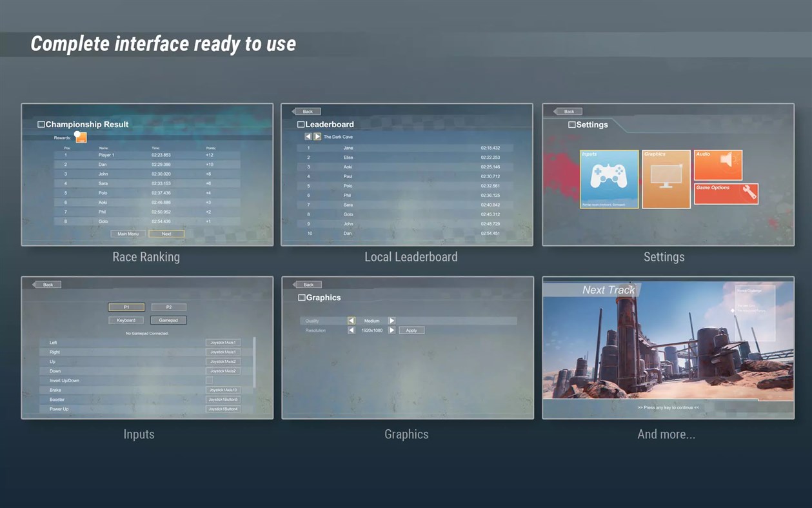
Task: Select the Jane row in Leaderboard
Action: (406, 148)
